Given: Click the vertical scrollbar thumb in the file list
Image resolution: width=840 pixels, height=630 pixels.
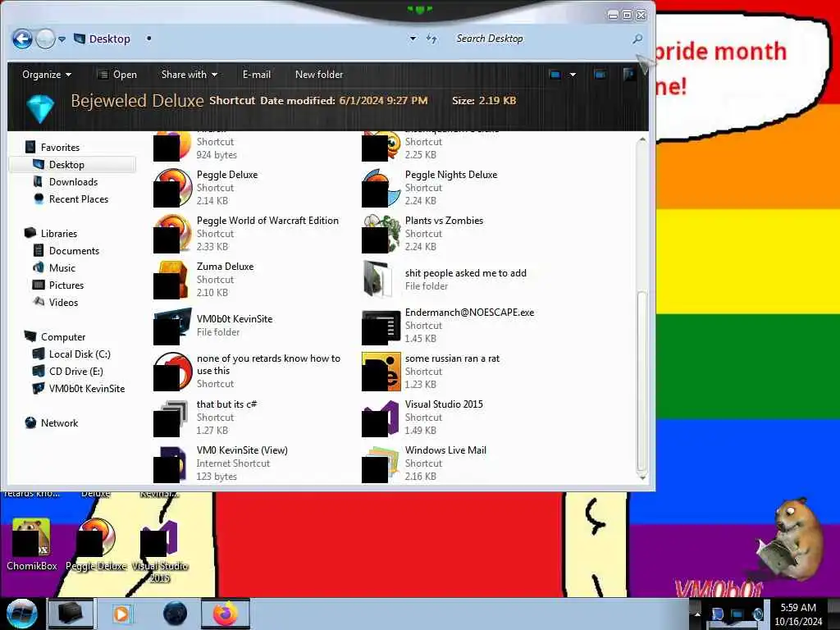Looking at the screenshot, I should (641, 381).
